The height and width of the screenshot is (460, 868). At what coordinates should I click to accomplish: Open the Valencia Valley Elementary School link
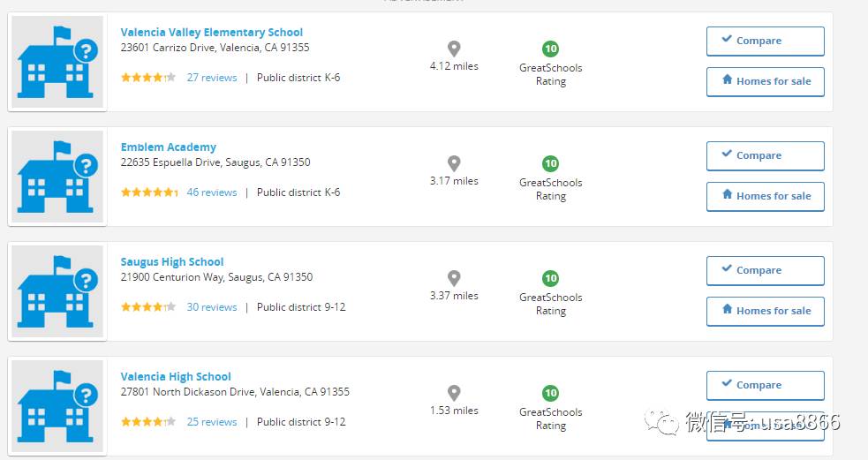pyautogui.click(x=211, y=32)
